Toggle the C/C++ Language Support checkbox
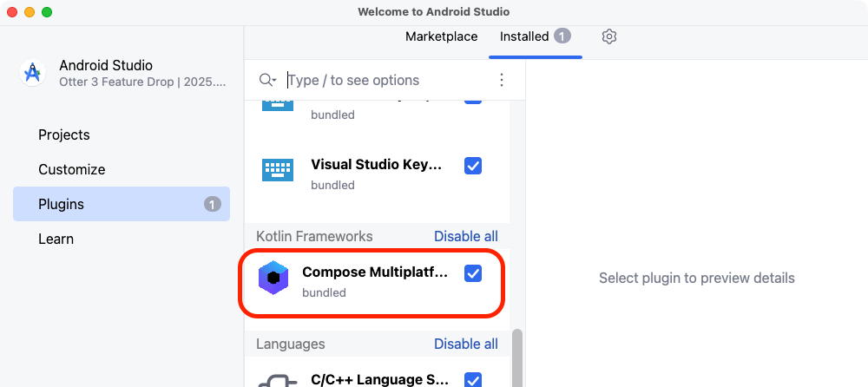The image size is (868, 387). click(473, 379)
